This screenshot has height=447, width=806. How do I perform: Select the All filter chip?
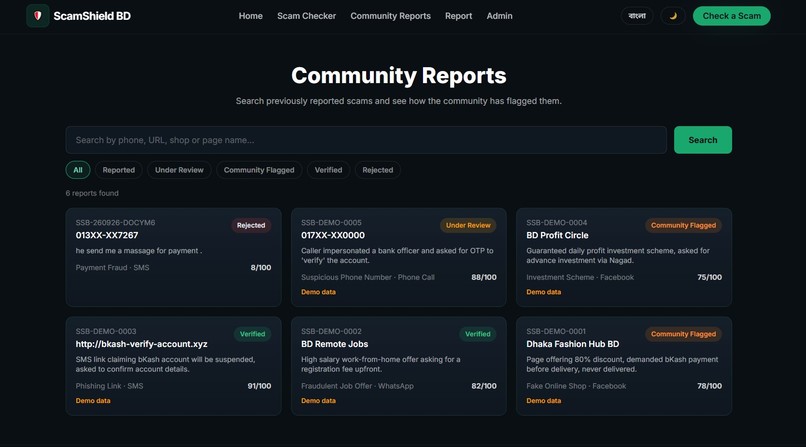click(x=78, y=170)
